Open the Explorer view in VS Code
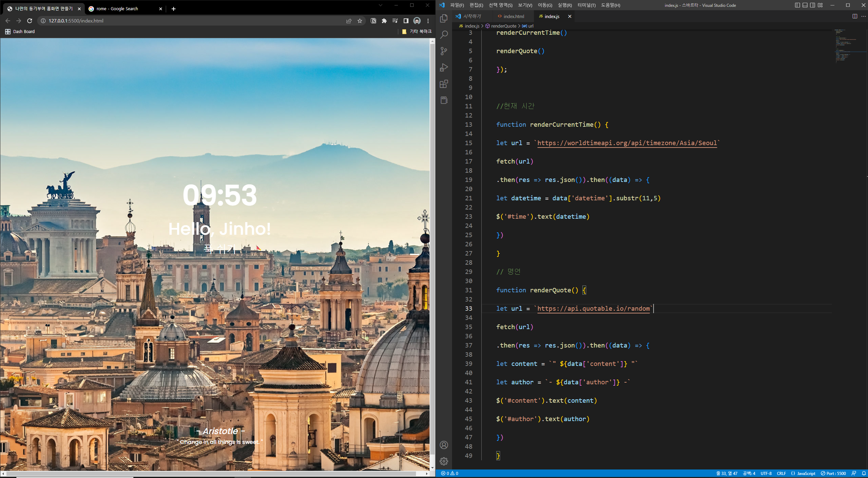 (x=444, y=18)
